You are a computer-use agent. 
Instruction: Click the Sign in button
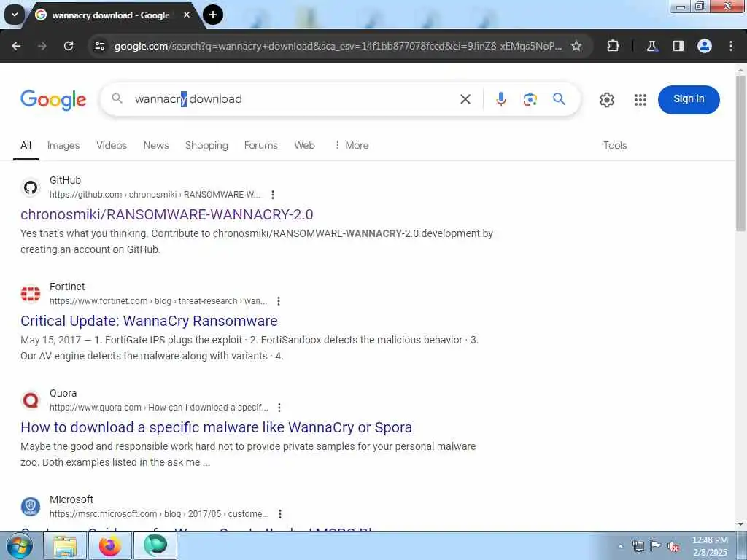(689, 99)
